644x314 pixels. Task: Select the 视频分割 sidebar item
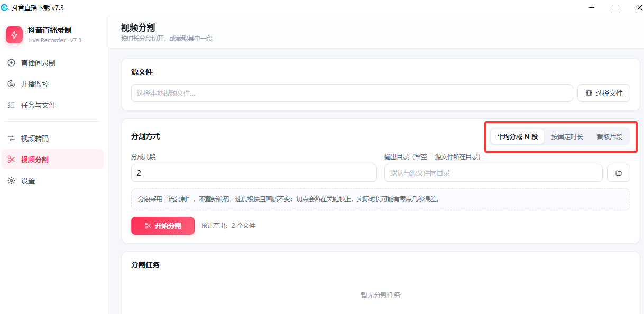click(x=53, y=159)
